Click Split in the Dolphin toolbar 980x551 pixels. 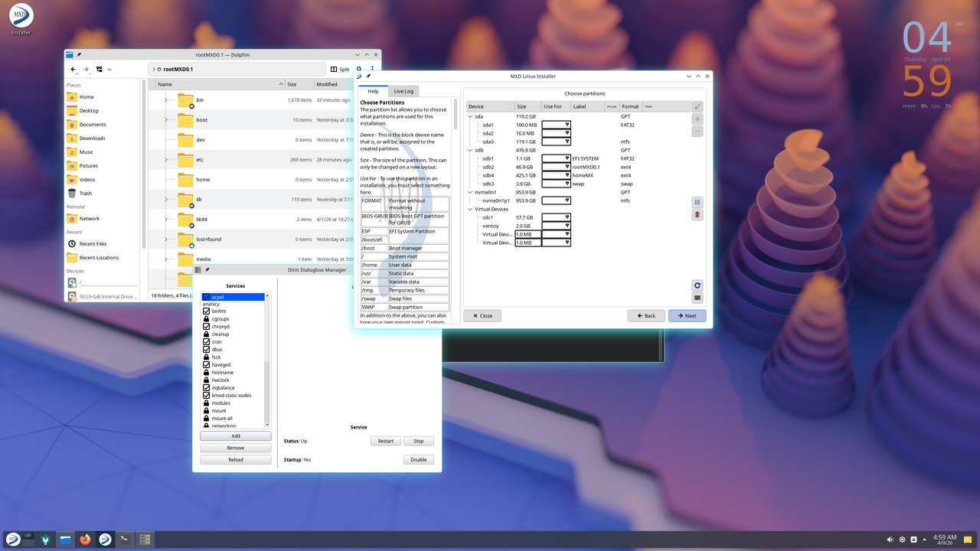coord(340,69)
